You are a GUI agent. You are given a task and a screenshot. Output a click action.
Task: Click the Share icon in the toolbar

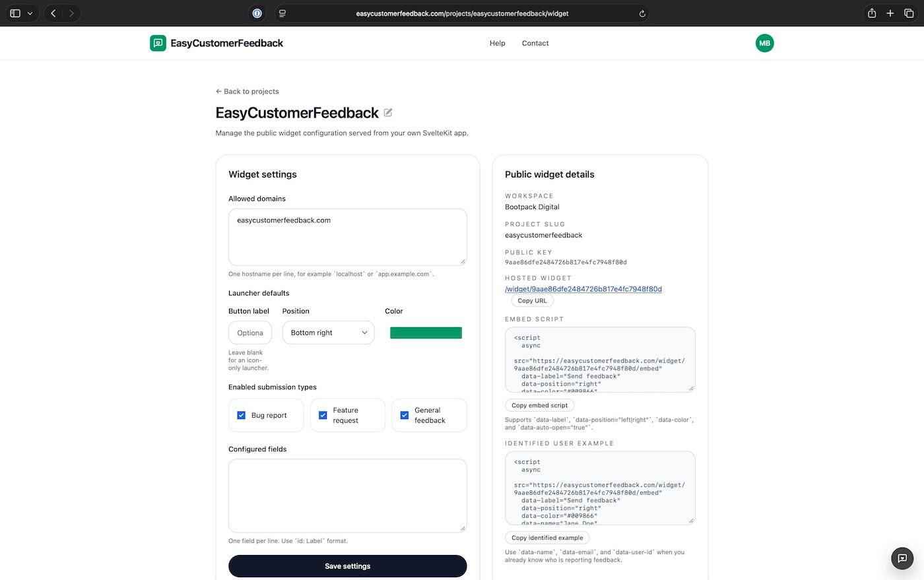point(871,13)
